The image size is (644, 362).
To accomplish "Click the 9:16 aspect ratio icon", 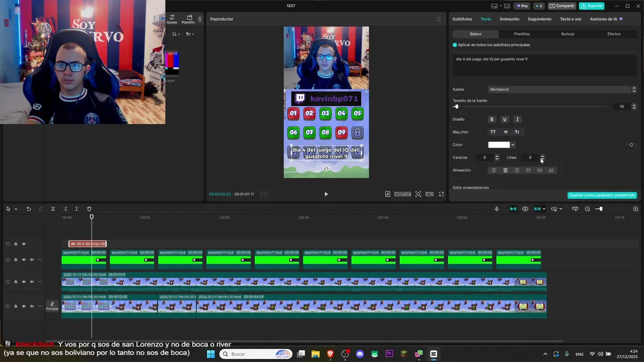I will tap(429, 194).
